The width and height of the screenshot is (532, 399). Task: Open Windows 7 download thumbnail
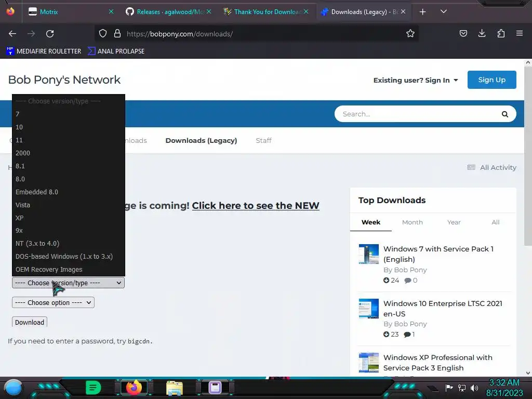[369, 254]
